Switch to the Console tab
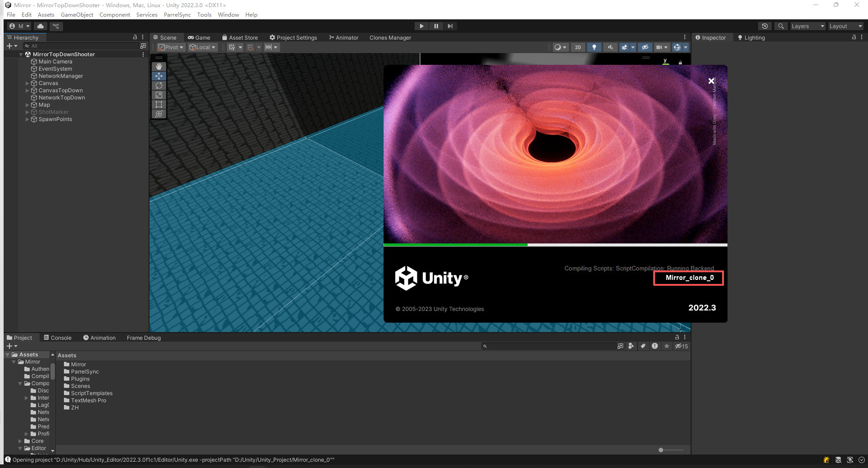868x468 pixels. click(x=58, y=338)
